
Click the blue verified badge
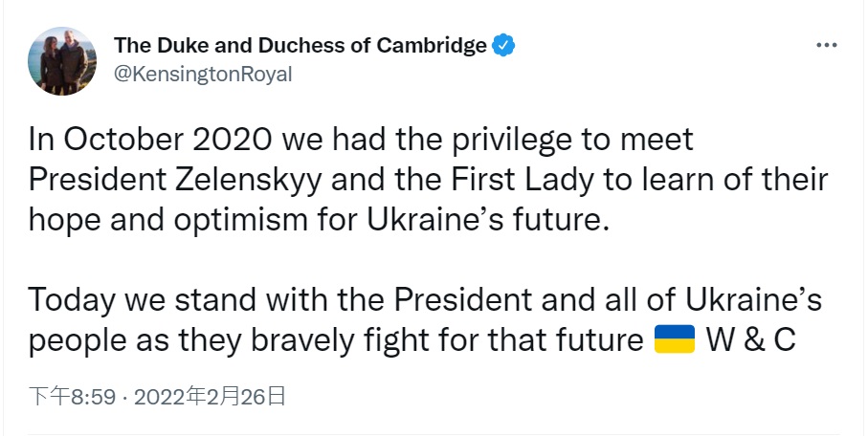point(503,45)
